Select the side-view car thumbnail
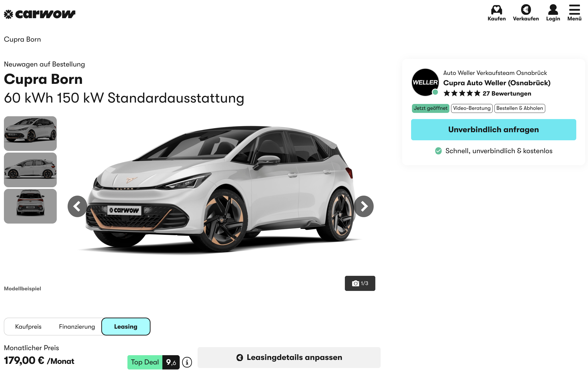 pos(30,170)
